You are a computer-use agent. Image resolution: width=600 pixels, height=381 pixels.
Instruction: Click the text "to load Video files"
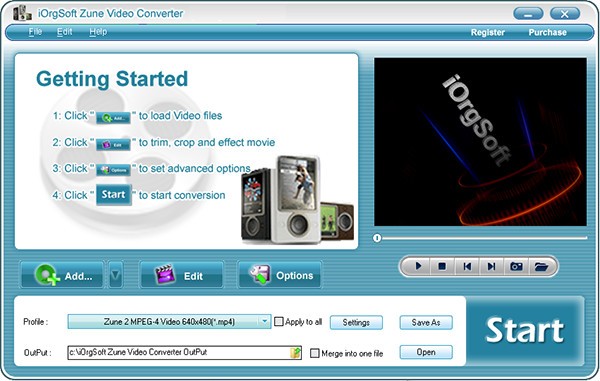180,116
